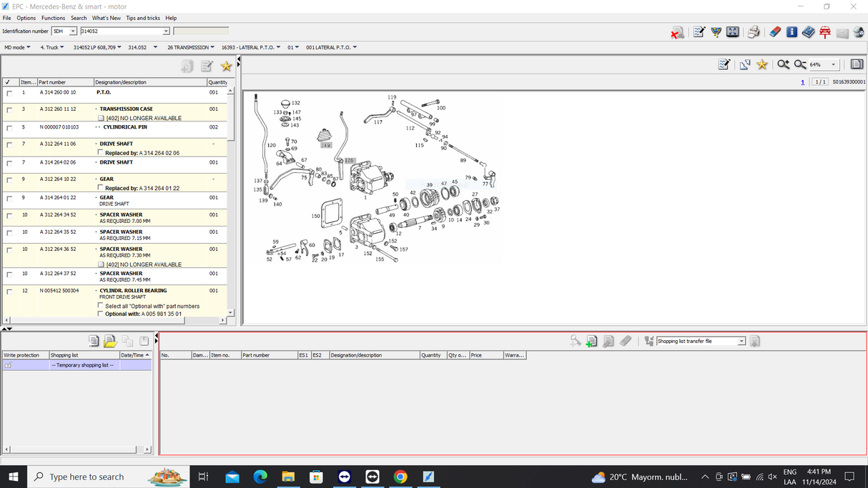Open the Tips and tricks menu
Viewport: 868px width, 488px height.
[x=143, y=18]
